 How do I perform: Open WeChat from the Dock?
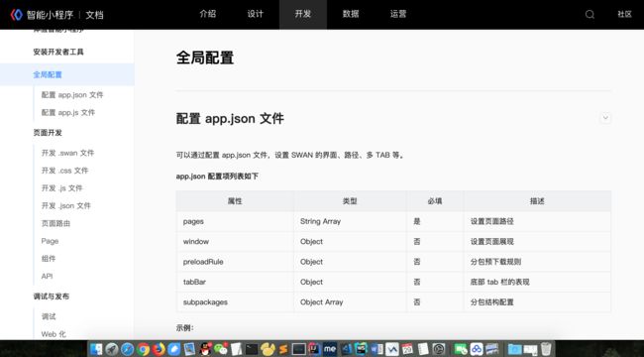pos(222,349)
